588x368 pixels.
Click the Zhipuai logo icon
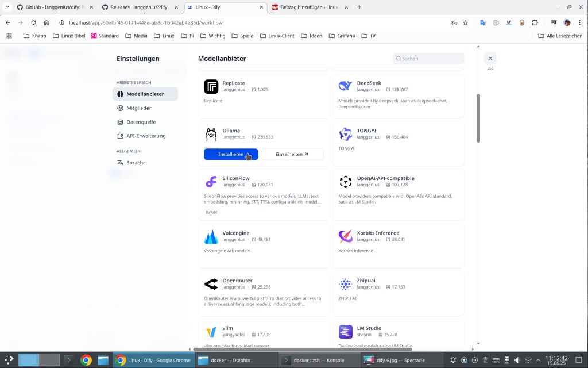pos(345,284)
